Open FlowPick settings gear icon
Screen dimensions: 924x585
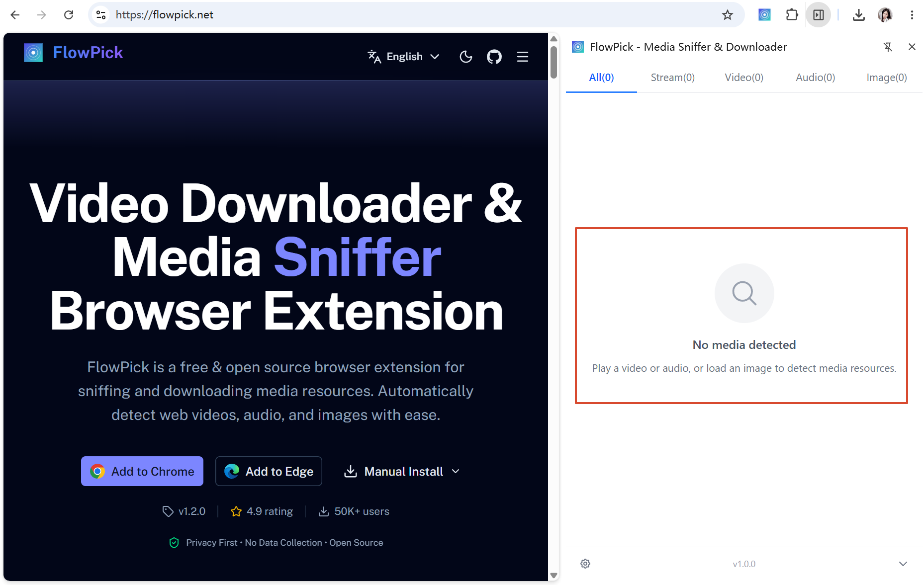click(x=585, y=564)
